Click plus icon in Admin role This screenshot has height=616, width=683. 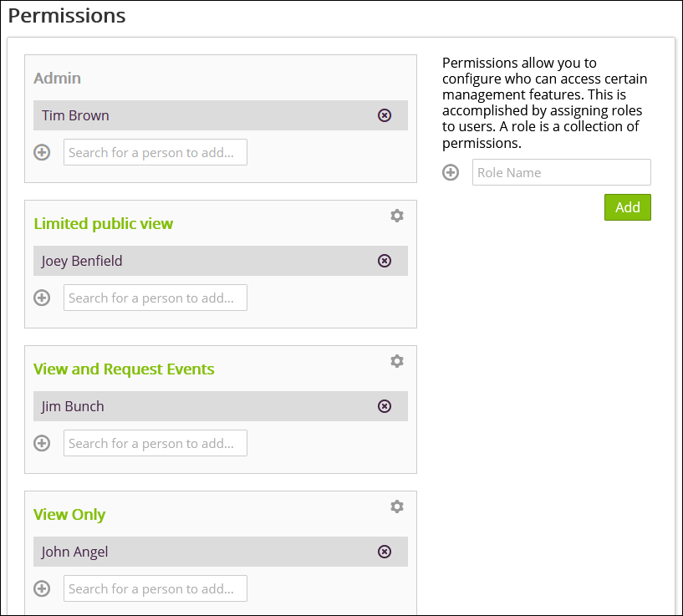42,152
